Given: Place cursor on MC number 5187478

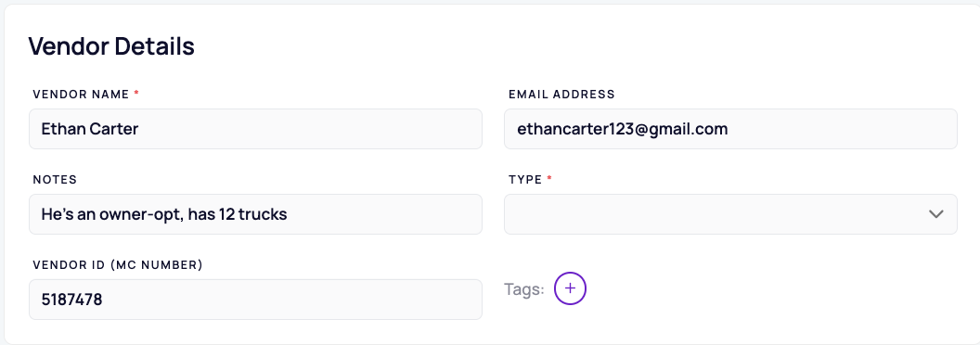Looking at the screenshot, I should pyautogui.click(x=71, y=300).
